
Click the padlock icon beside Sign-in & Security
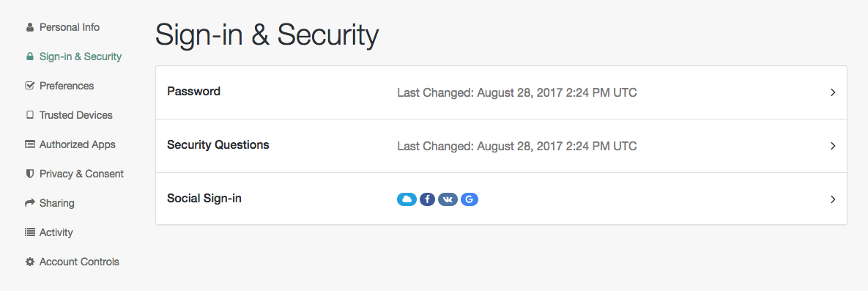(x=30, y=56)
